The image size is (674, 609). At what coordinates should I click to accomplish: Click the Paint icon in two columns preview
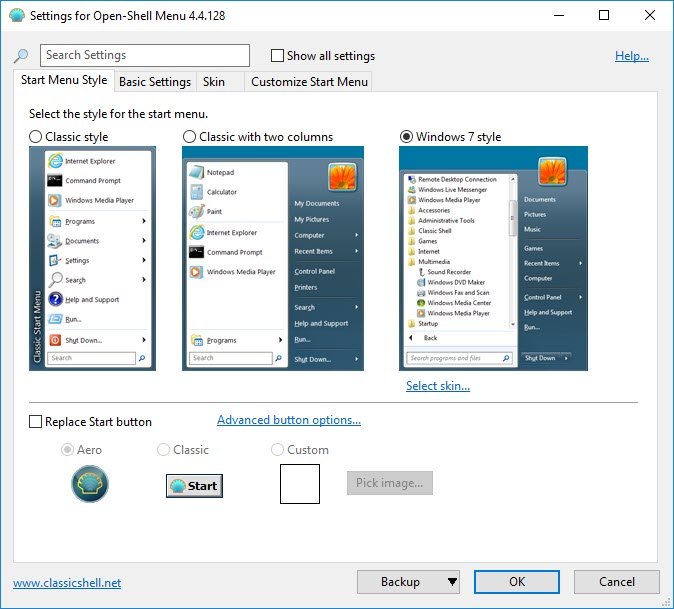[x=196, y=211]
